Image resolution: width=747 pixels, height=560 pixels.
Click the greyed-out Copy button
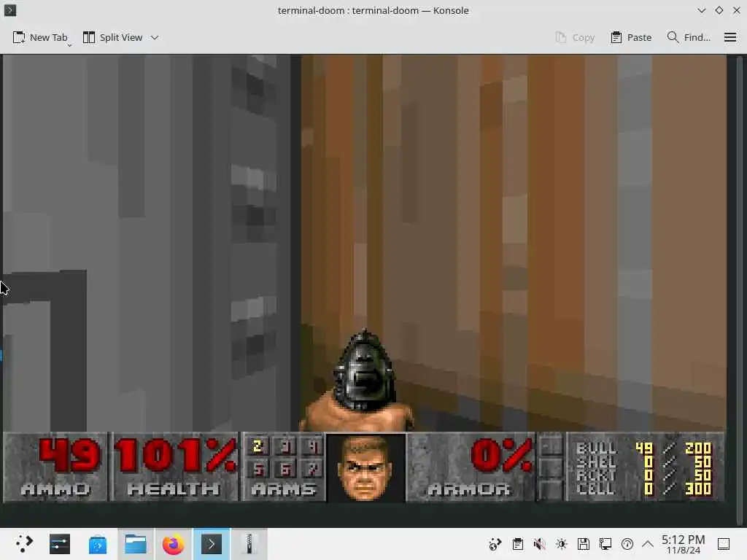coord(575,37)
